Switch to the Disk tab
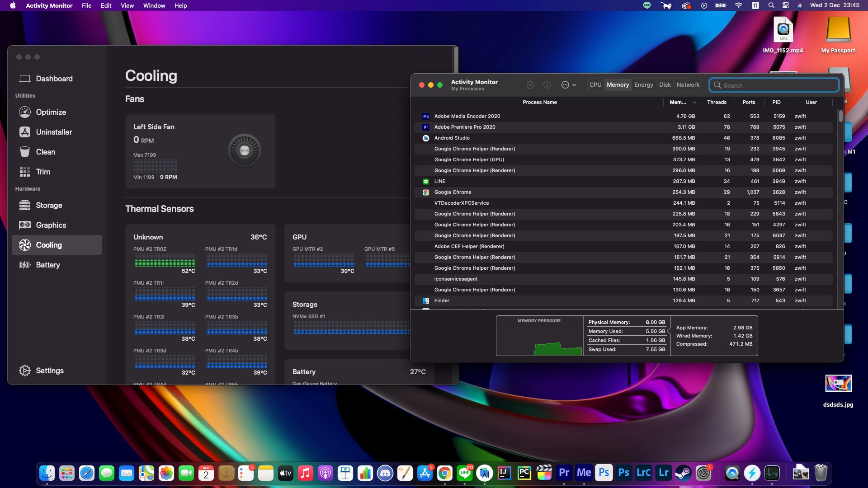 665,85
